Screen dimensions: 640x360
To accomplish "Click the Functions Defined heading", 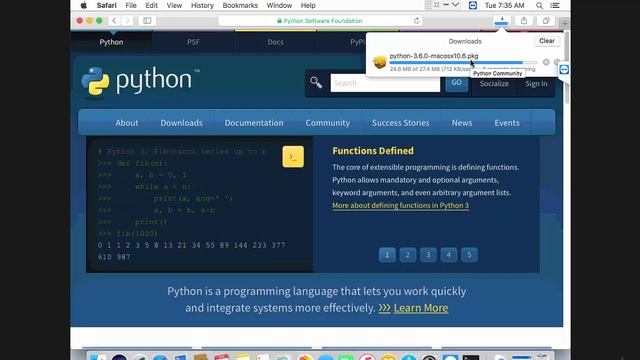I will pos(373,151).
